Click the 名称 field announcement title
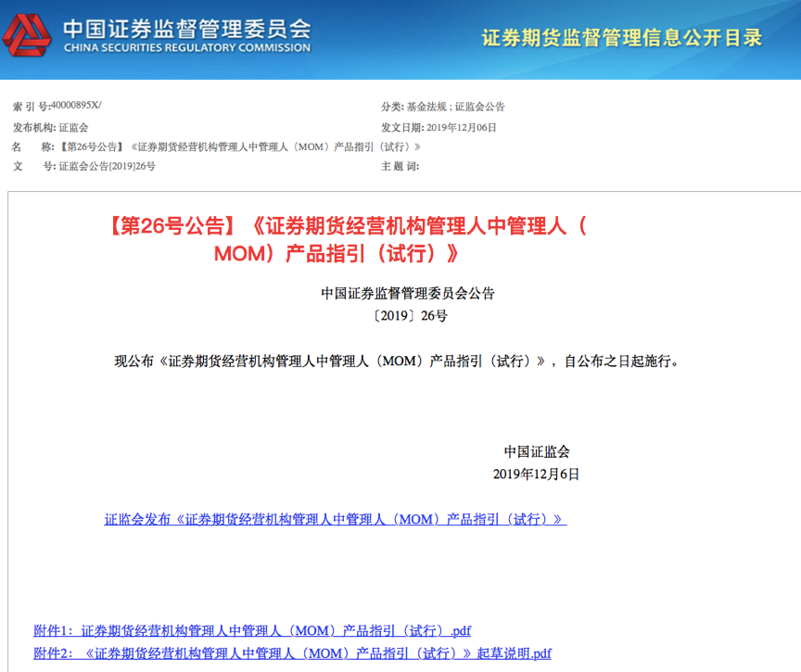The height and width of the screenshot is (672, 801). pyautogui.click(x=240, y=147)
